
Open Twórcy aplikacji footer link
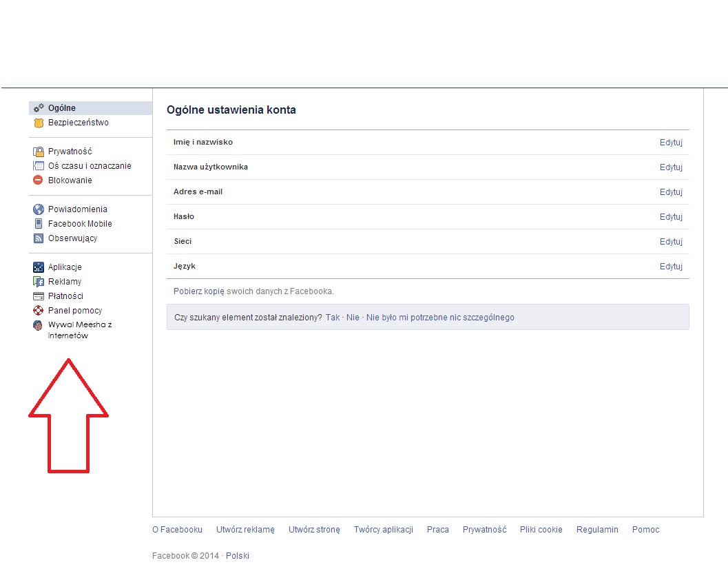pyautogui.click(x=384, y=530)
